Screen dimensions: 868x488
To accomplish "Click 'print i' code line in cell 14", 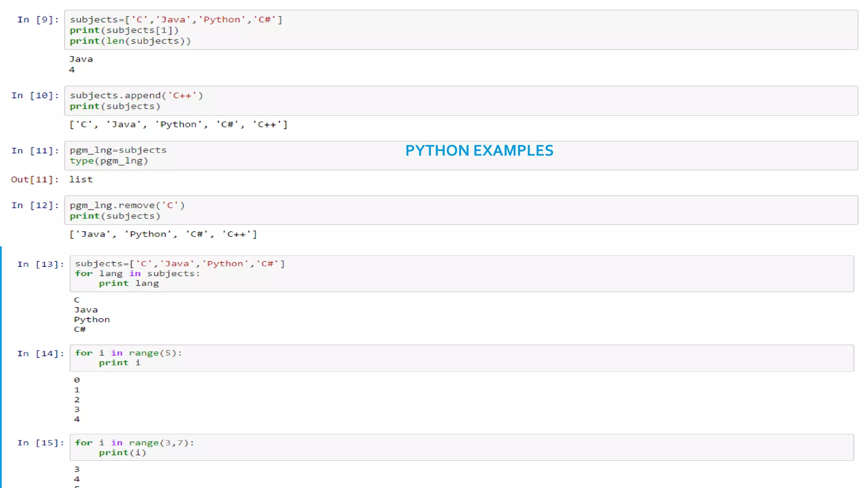I will (x=120, y=363).
